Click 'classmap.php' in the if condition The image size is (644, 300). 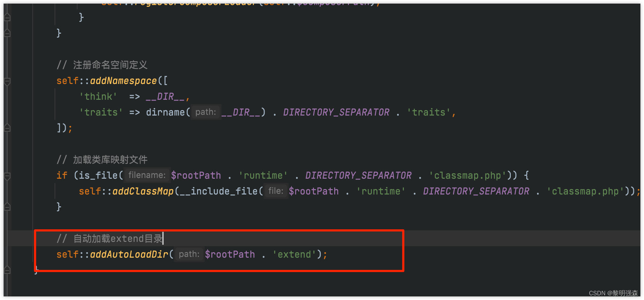click(468, 175)
